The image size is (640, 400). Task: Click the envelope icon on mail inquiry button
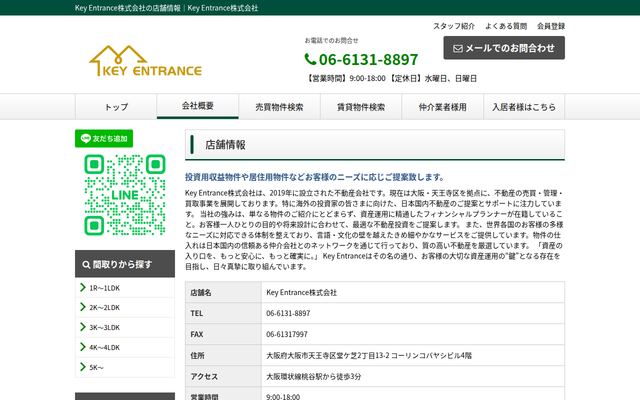[x=458, y=49]
